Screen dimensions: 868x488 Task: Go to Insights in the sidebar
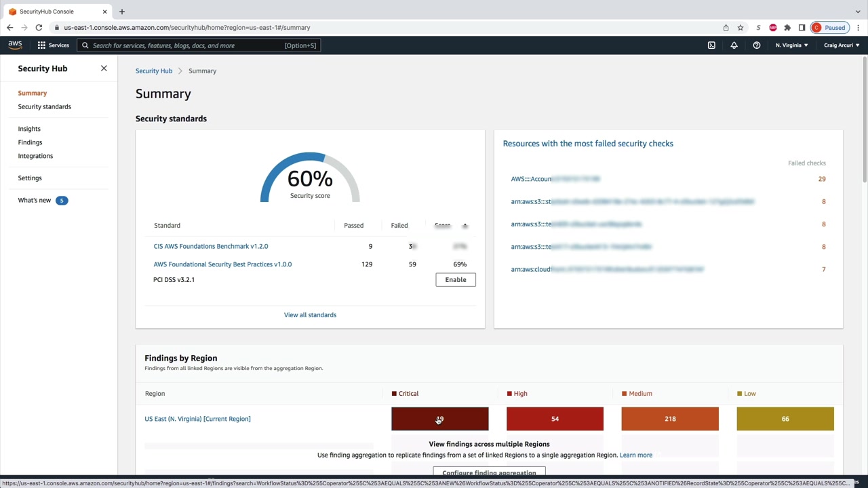tap(29, 129)
